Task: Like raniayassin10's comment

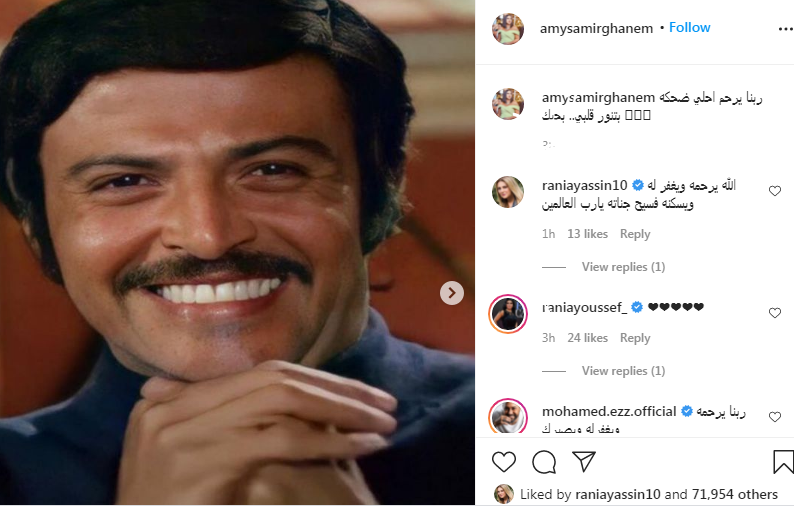Action: (x=774, y=190)
